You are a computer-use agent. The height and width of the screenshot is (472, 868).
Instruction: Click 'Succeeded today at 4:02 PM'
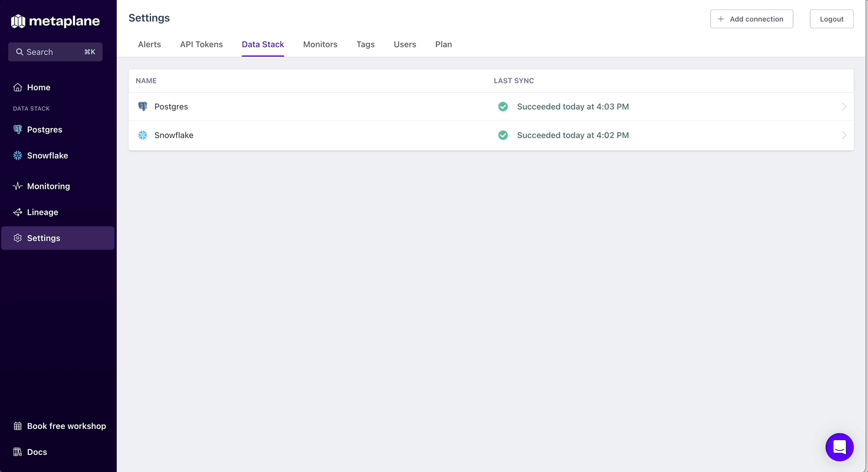pos(573,135)
